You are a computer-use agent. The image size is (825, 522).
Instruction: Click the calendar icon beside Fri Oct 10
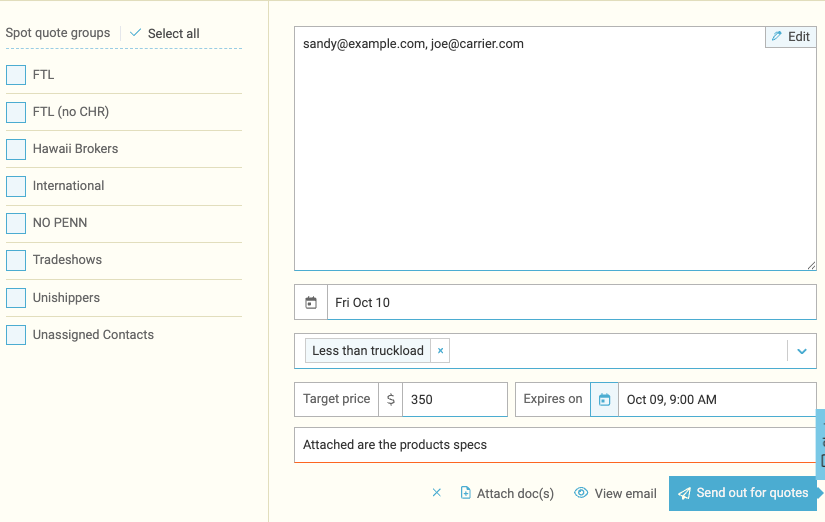coord(311,303)
